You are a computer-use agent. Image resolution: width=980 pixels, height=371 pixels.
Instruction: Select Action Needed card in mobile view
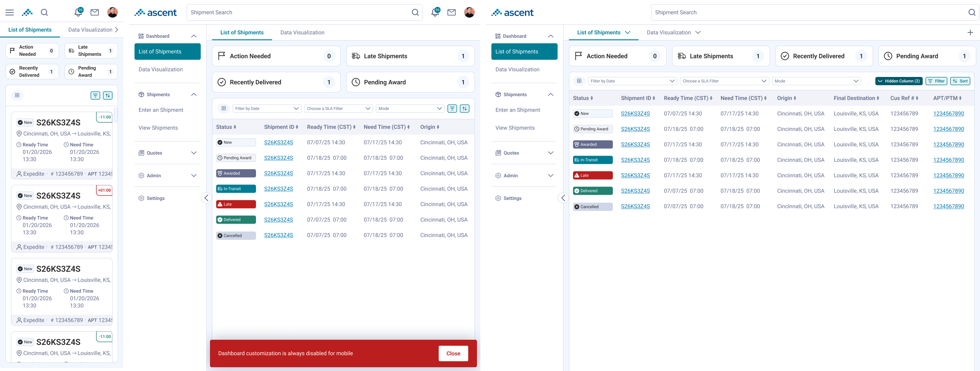[32, 50]
